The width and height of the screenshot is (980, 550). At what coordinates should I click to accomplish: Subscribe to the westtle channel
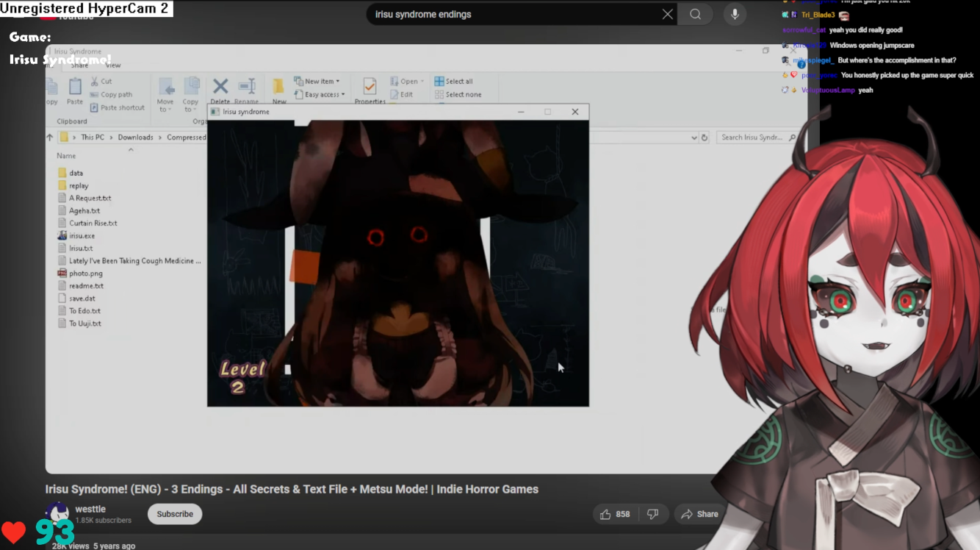click(x=175, y=514)
